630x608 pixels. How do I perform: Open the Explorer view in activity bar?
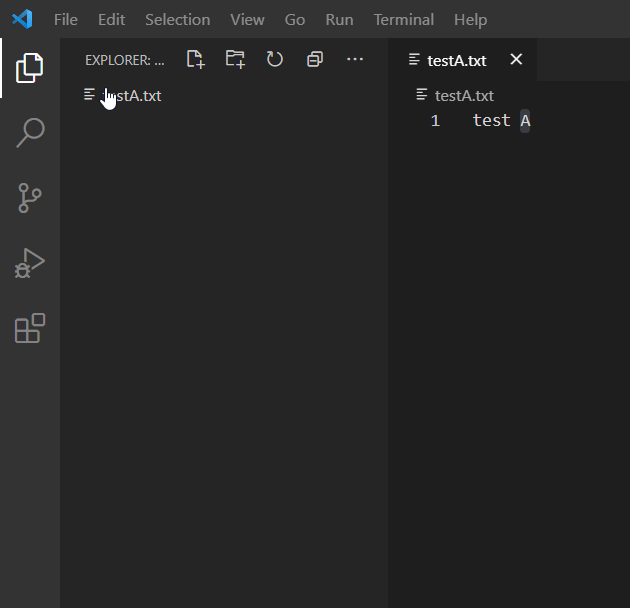tap(30, 68)
